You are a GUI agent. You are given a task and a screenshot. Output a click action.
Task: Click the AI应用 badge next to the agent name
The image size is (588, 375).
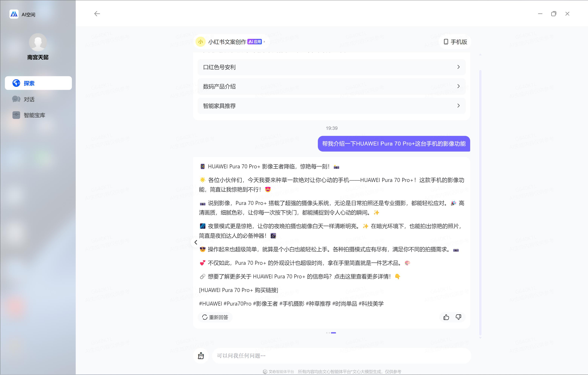(x=254, y=42)
